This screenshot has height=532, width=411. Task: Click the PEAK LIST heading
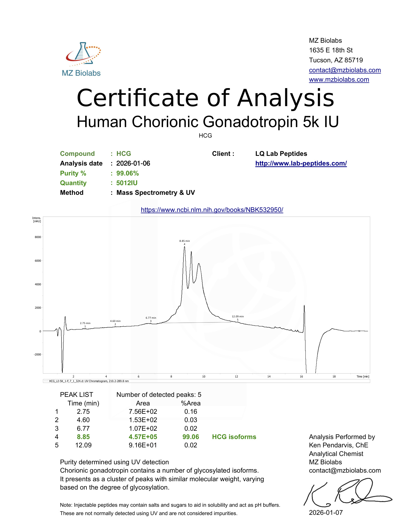[77, 395]
